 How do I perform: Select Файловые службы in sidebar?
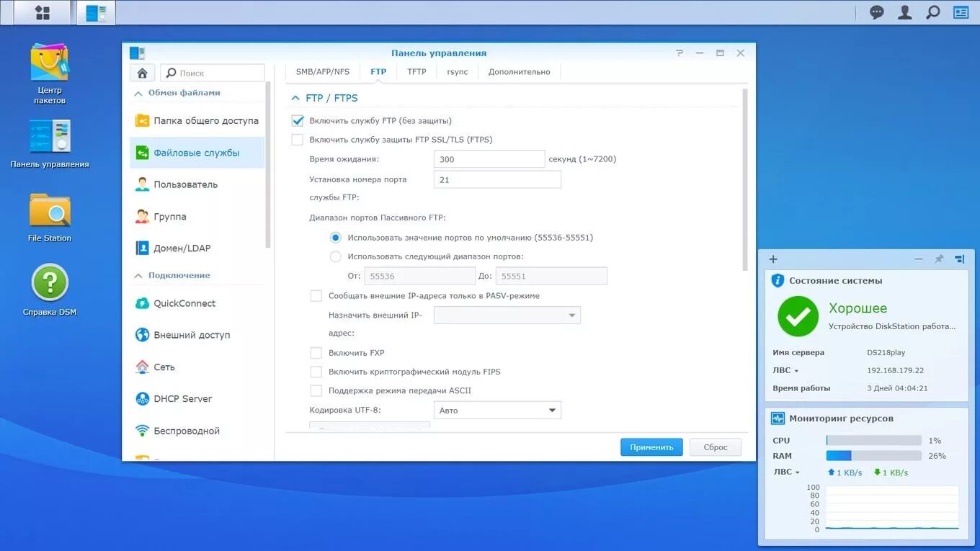click(197, 153)
